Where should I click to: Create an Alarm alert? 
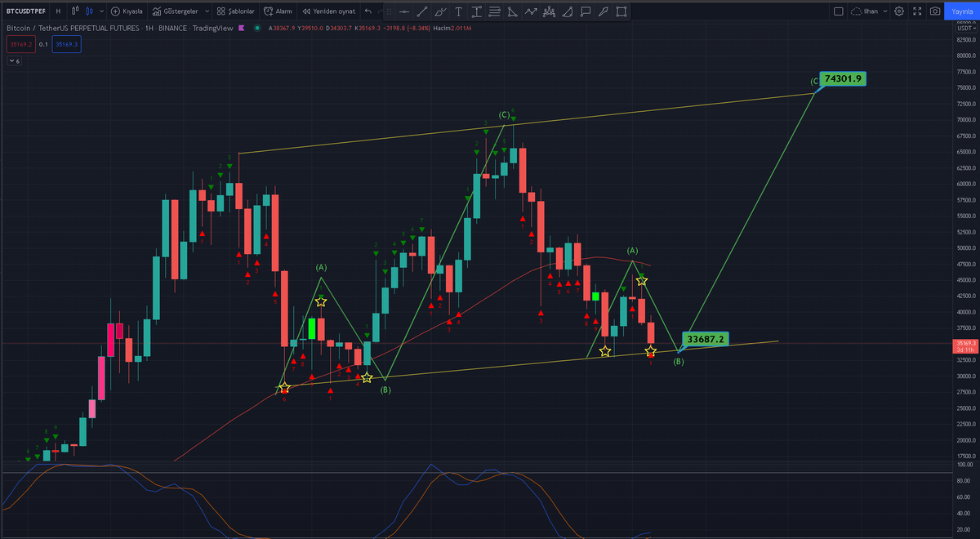(x=278, y=11)
